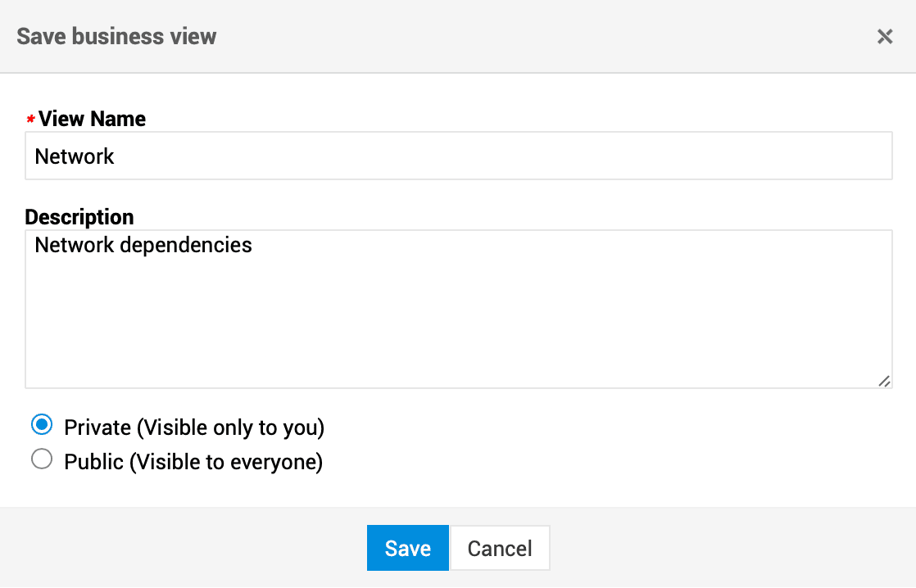This screenshot has height=588, width=916.
Task: Click the word "Private" beside the selected radio
Action: [97, 427]
